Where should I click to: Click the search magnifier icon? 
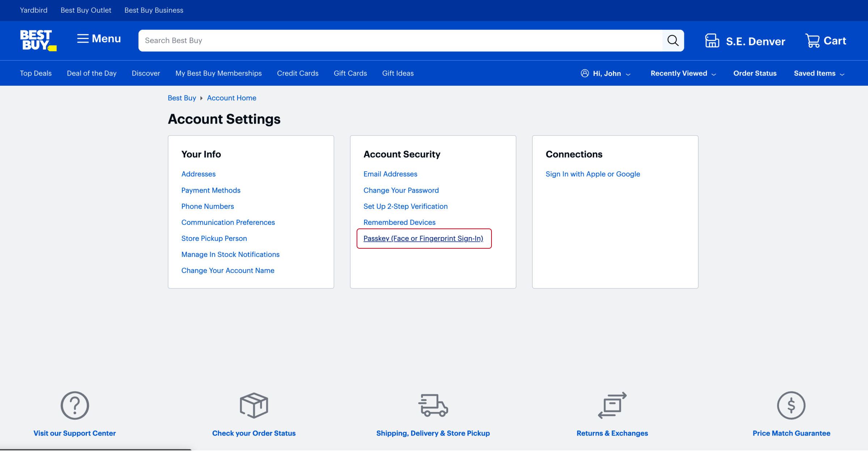673,40
